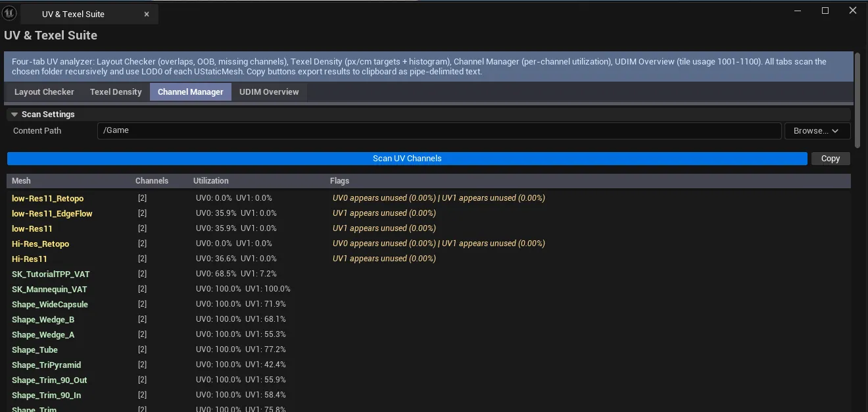Go to the UDIM Overview tab

[269, 92]
